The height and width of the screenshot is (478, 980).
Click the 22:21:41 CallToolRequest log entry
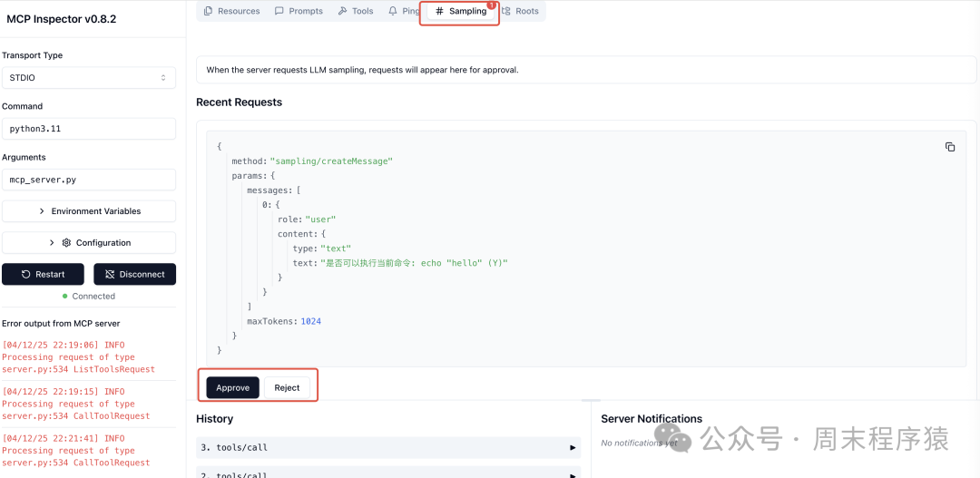76,451
